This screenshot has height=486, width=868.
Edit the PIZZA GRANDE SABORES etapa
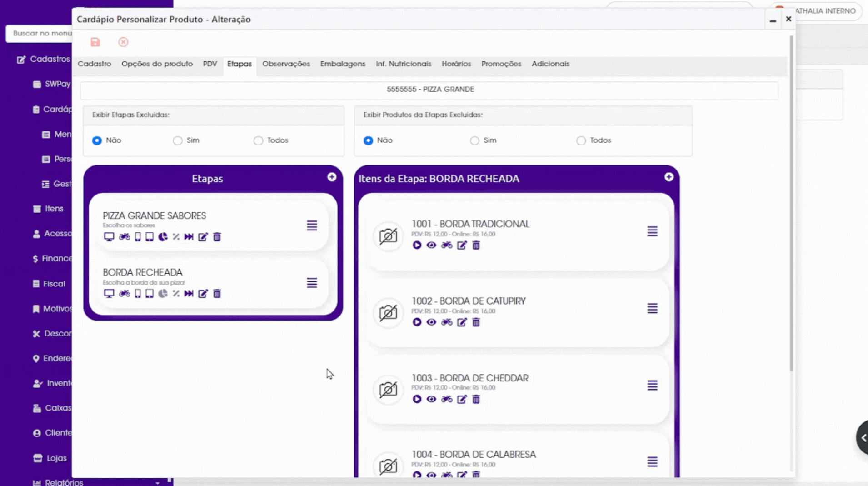(203, 237)
